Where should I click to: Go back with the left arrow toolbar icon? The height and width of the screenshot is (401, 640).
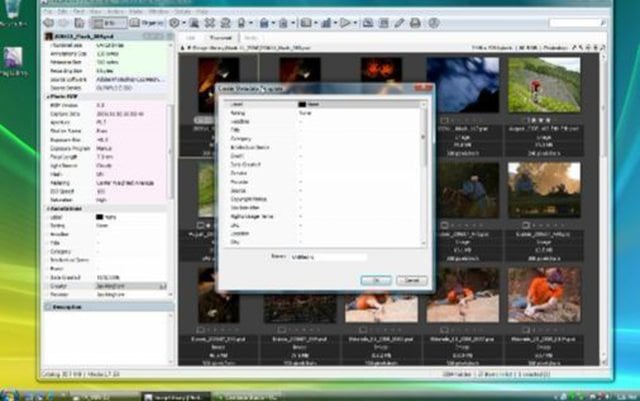(x=49, y=23)
